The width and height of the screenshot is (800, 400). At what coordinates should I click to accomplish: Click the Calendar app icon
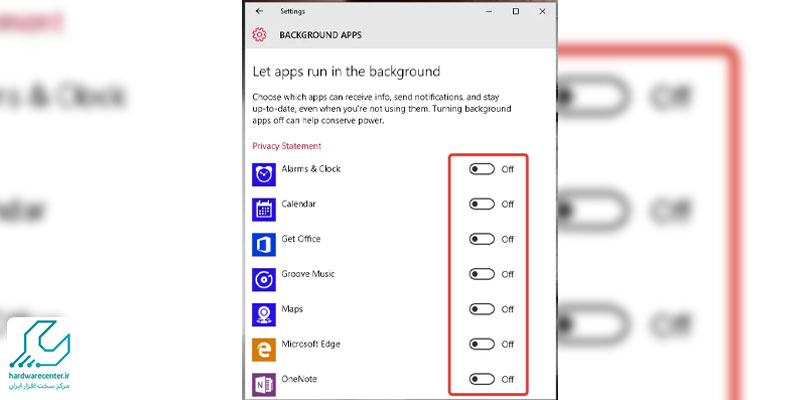(x=264, y=210)
